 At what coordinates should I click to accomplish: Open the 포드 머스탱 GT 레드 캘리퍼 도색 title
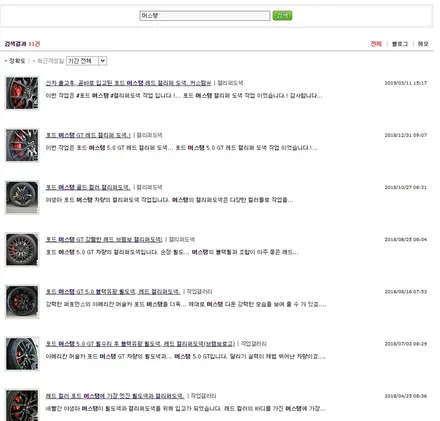88,135
